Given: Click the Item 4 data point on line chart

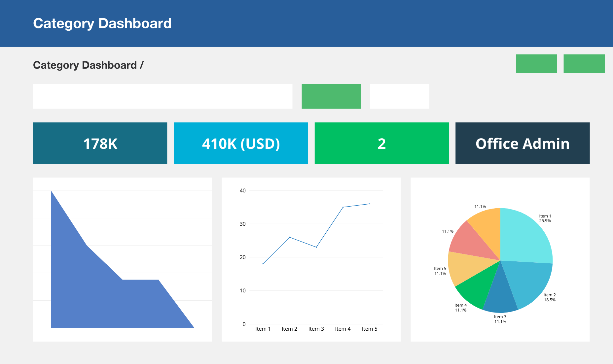Looking at the screenshot, I should [343, 207].
